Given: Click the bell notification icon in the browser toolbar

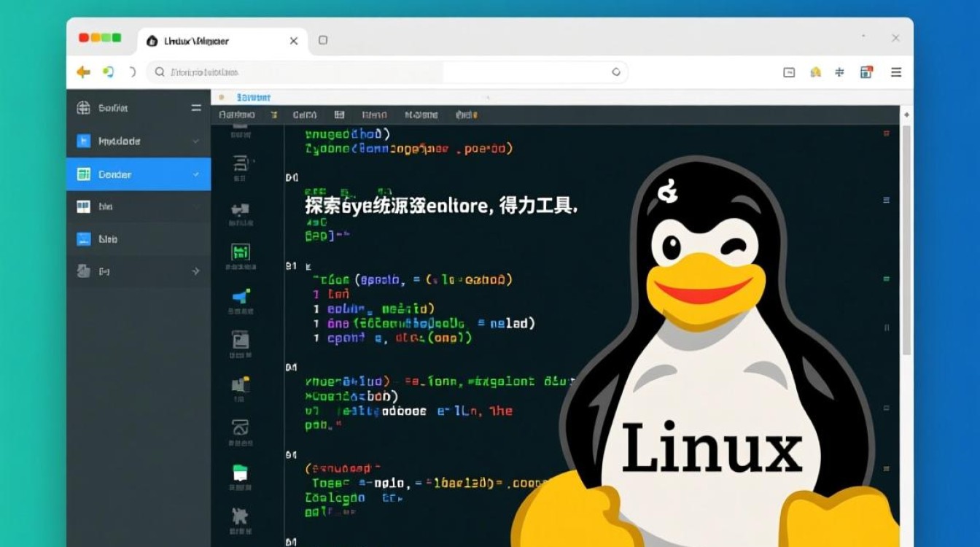Looking at the screenshot, I should [x=815, y=71].
